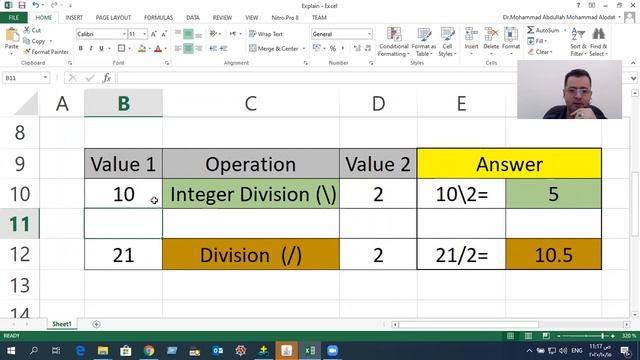Switch to the Nitro Pro 8 tab
Viewport: 640px width, 360px height.
tap(285, 18)
